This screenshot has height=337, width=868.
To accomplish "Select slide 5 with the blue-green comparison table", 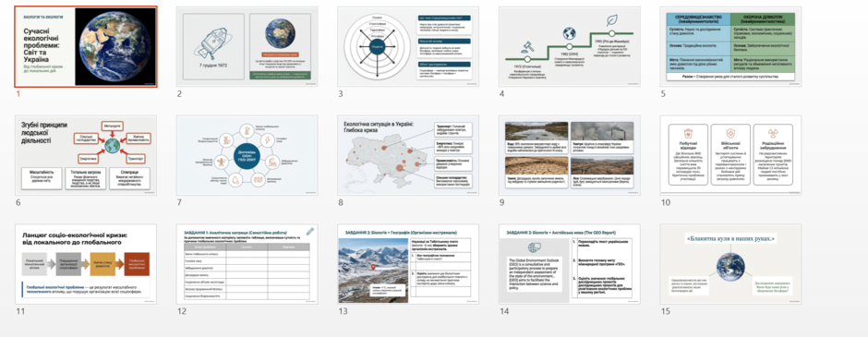I will click(x=730, y=46).
